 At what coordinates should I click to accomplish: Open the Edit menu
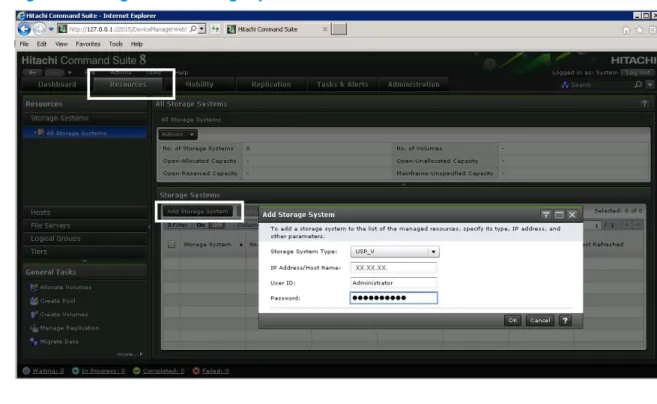(x=41, y=44)
